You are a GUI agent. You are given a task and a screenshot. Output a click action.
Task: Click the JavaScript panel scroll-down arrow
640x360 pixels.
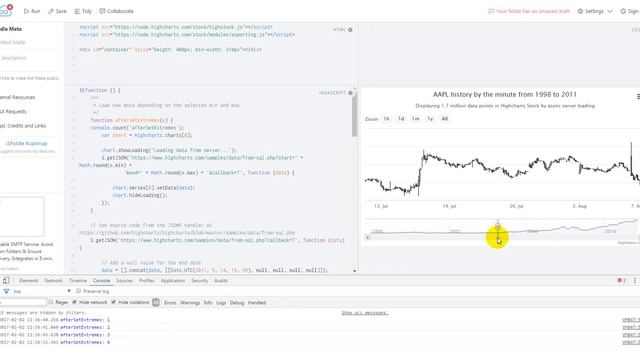point(354,271)
